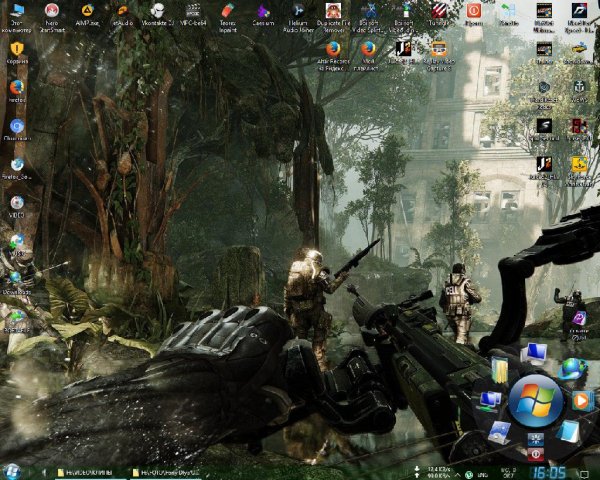The image size is (600, 480).
Task: Click the blue settings button above the red power button
Action: (x=535, y=439)
